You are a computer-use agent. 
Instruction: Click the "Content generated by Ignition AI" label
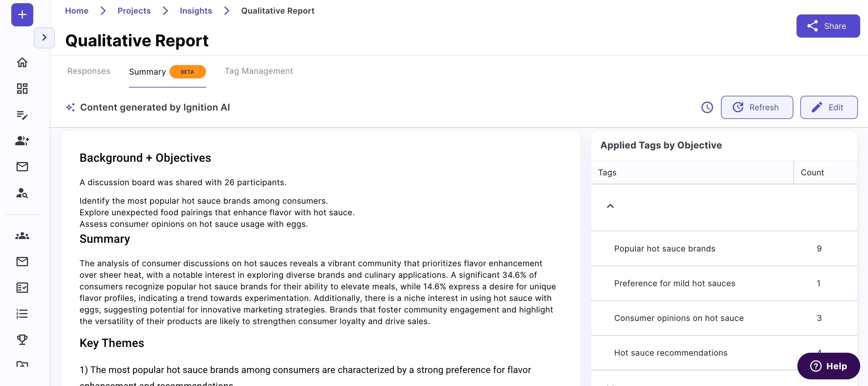tap(155, 107)
